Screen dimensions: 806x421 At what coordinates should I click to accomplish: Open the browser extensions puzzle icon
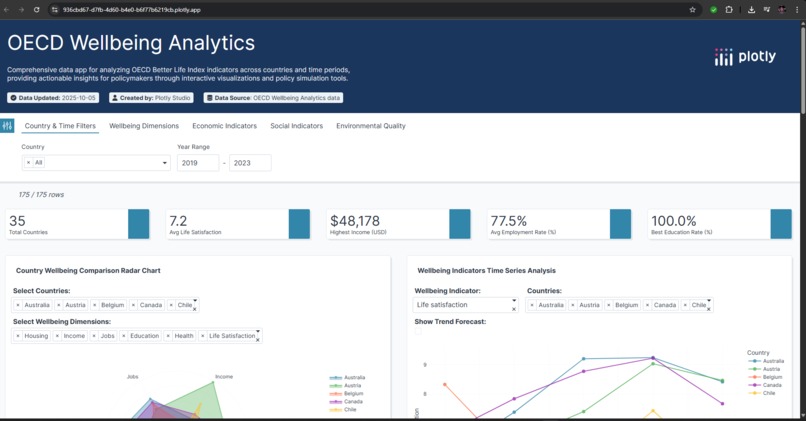729,10
